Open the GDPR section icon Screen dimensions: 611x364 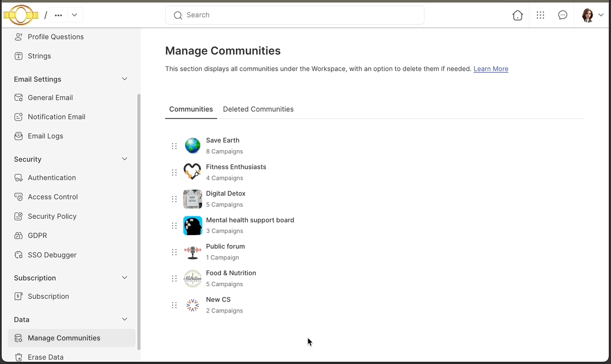point(18,235)
